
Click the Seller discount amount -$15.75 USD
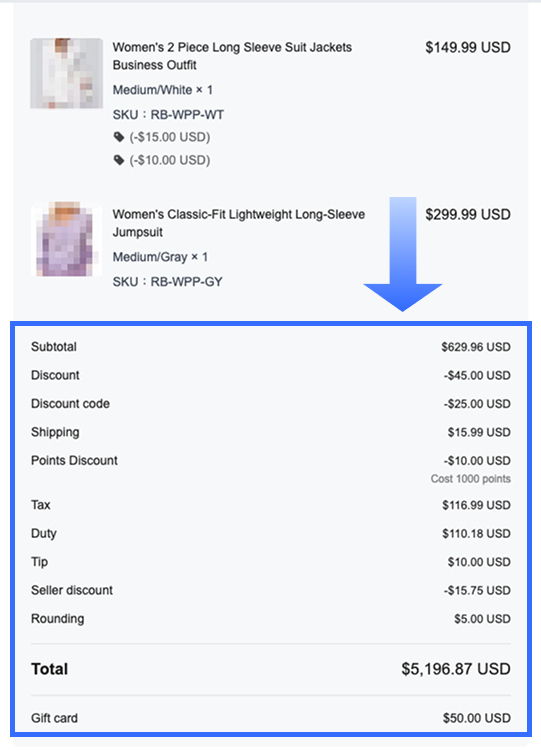[477, 590]
